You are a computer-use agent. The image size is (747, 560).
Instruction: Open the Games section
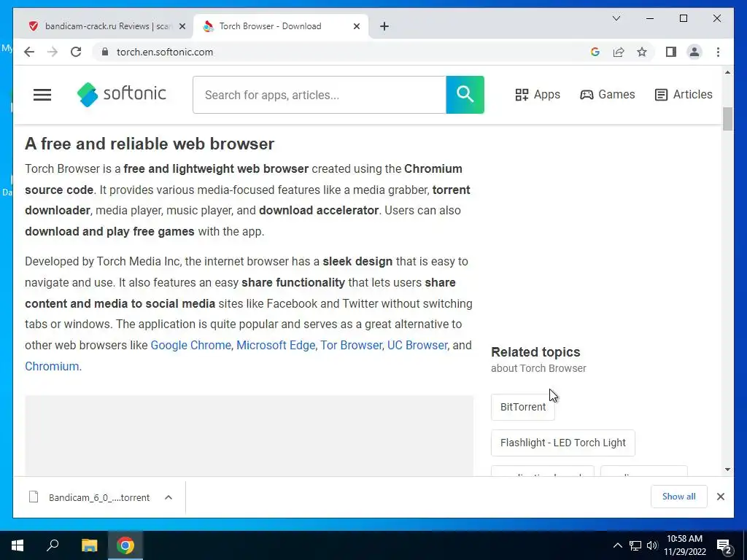pos(608,95)
